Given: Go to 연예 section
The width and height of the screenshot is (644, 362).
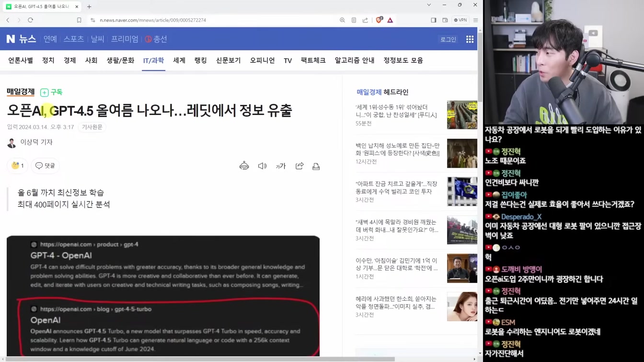Looking at the screenshot, I should click(50, 39).
